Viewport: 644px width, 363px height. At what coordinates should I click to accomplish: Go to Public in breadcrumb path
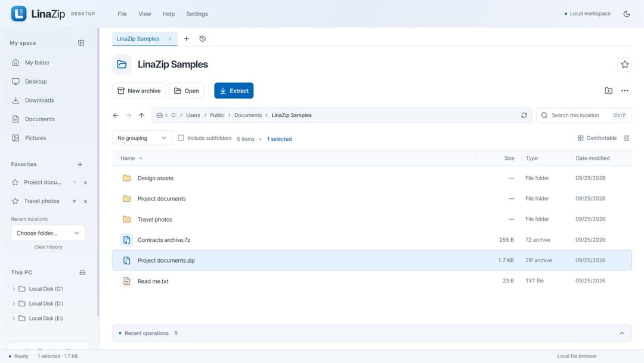(217, 115)
